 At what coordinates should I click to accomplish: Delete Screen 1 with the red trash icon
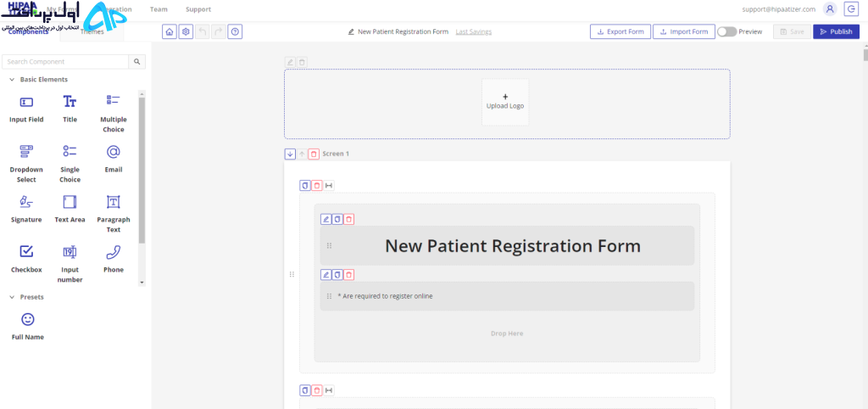[x=314, y=154]
